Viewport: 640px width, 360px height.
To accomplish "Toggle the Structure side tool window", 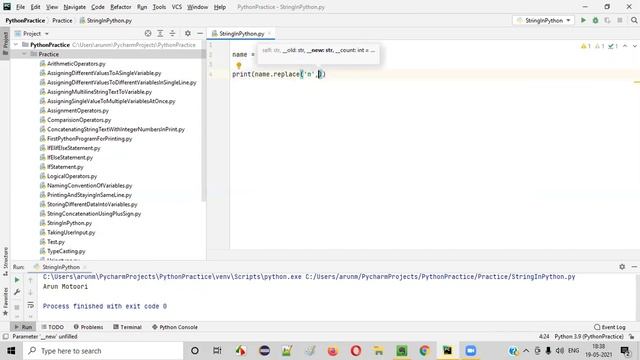I will click(x=5, y=260).
